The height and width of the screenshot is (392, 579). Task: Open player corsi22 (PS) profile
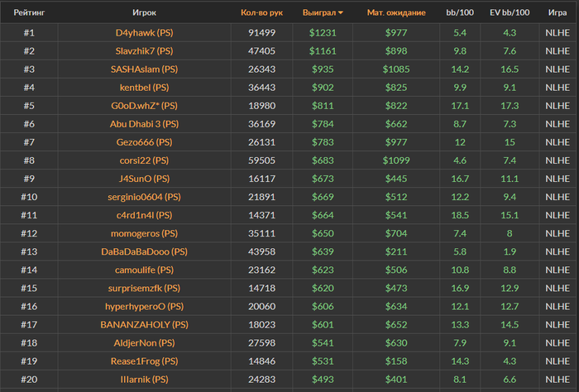[x=145, y=160]
